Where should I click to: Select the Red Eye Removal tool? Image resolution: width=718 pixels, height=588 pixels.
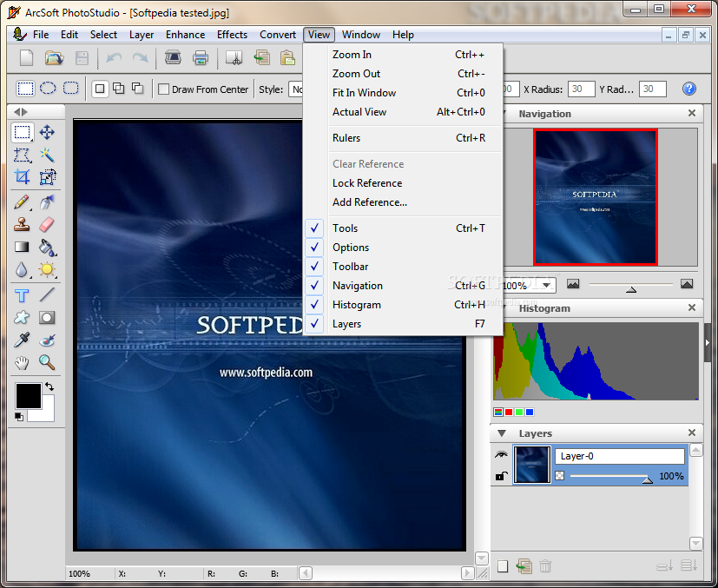coord(47,340)
